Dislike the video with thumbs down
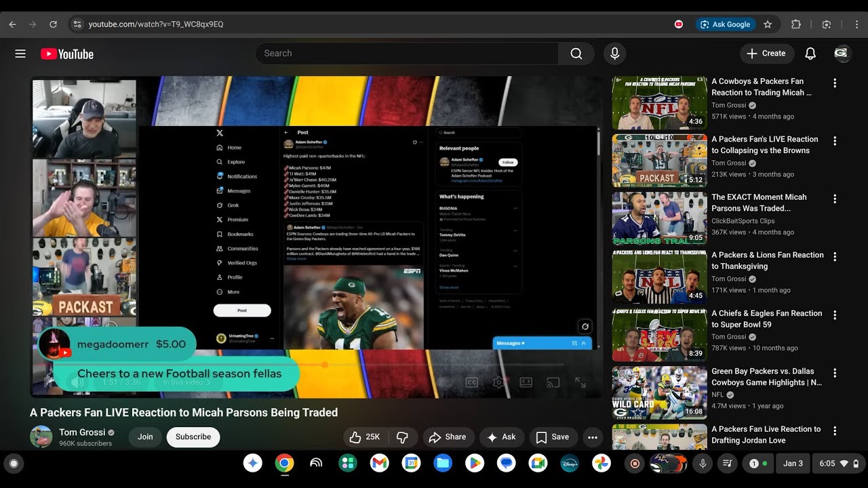The image size is (868, 488). click(x=402, y=437)
